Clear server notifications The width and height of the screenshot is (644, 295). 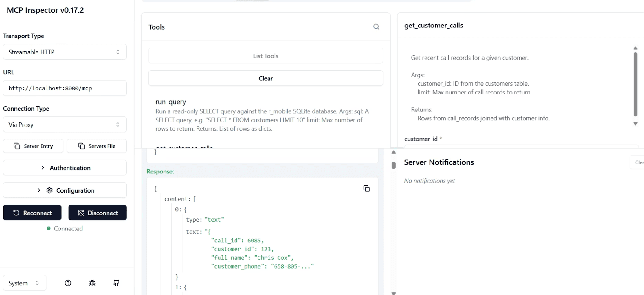(637, 162)
